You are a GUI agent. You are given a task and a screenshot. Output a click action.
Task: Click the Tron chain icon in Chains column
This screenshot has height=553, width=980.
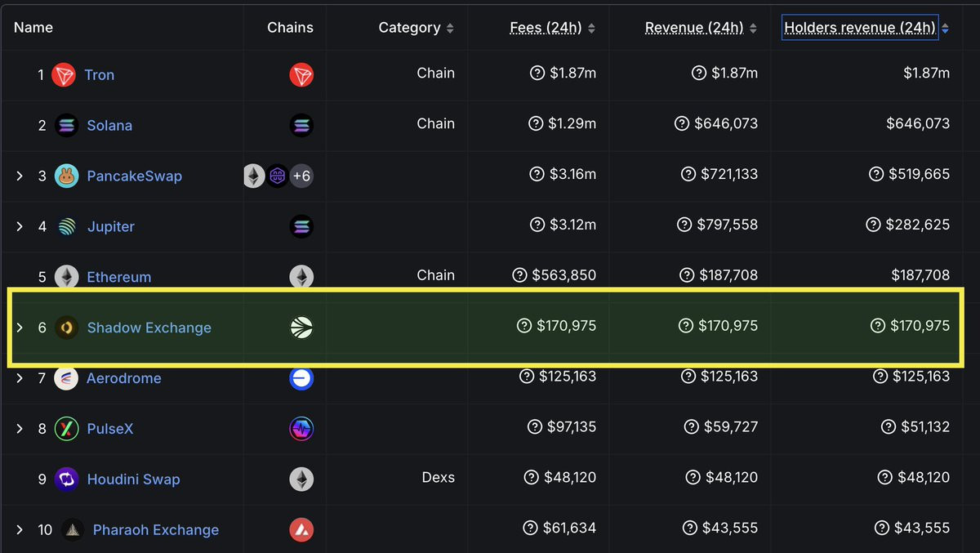pos(301,75)
